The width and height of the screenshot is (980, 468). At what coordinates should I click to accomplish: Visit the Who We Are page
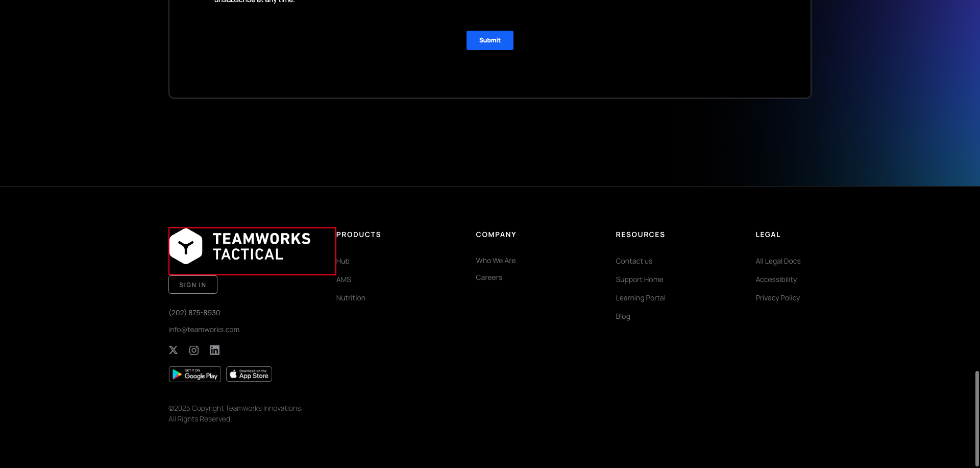495,261
